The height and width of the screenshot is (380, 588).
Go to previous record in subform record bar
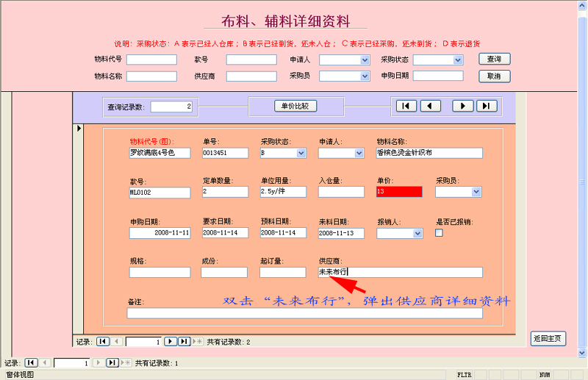tap(117, 341)
